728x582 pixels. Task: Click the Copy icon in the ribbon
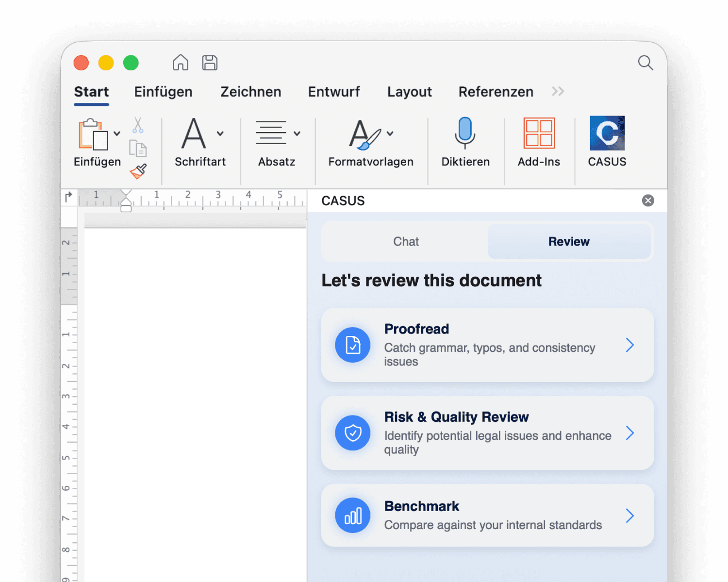(x=138, y=149)
